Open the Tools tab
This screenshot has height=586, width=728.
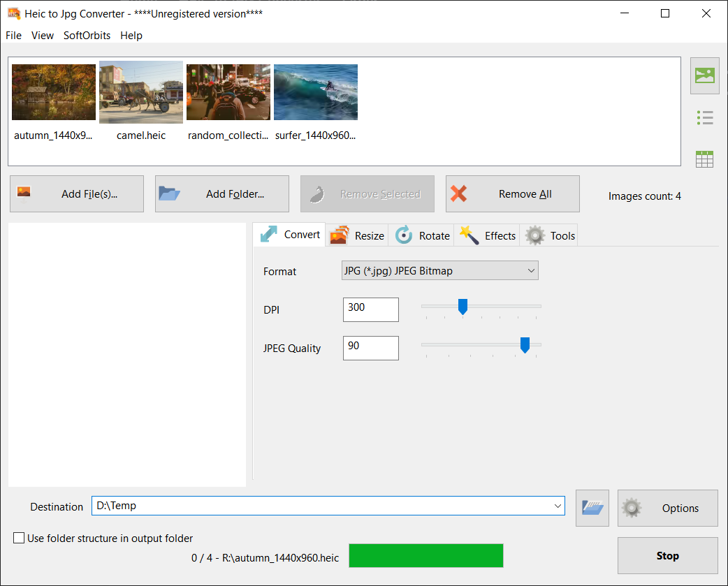click(551, 235)
